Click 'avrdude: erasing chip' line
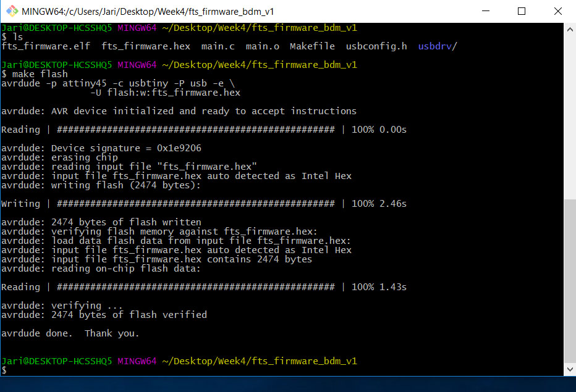This screenshot has width=576, height=392. (59, 157)
